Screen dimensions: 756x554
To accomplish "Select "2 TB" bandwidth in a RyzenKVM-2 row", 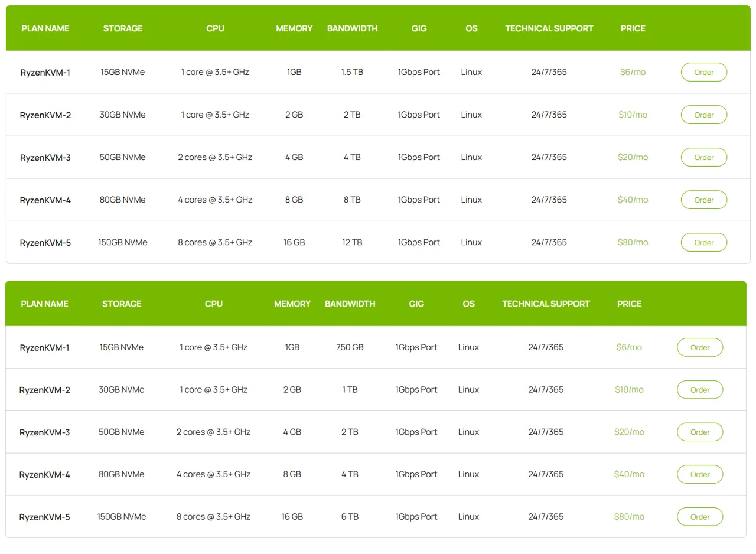I will click(x=352, y=115).
